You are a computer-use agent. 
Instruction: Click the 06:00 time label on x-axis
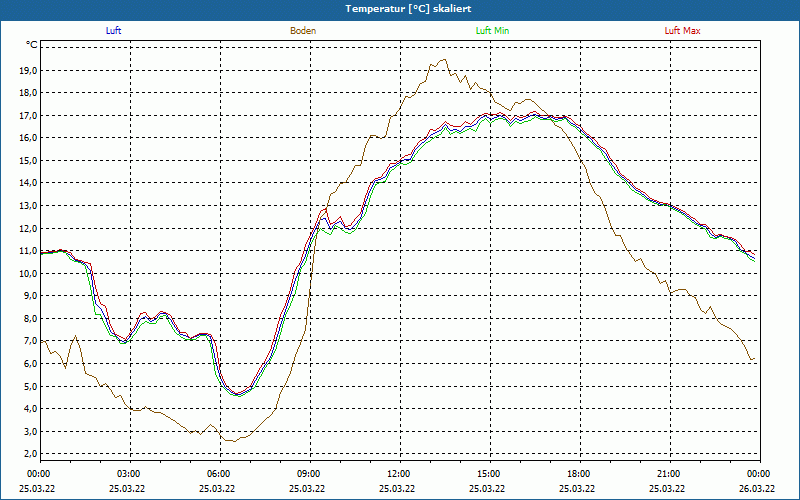pyautogui.click(x=218, y=474)
